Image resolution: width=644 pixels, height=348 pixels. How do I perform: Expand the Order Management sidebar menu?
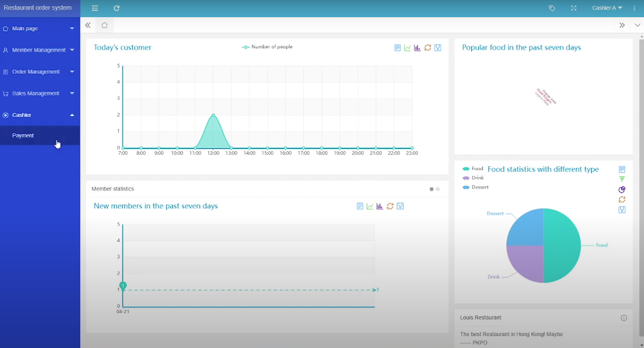(x=40, y=72)
